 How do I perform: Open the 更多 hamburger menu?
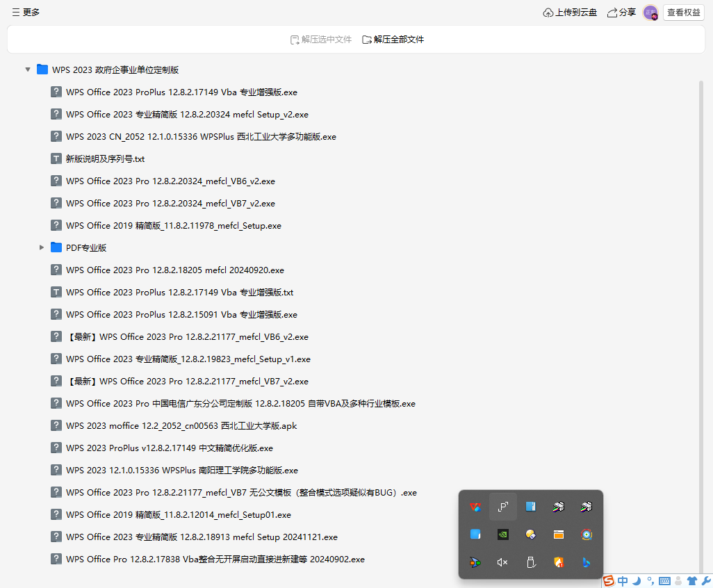(26, 13)
